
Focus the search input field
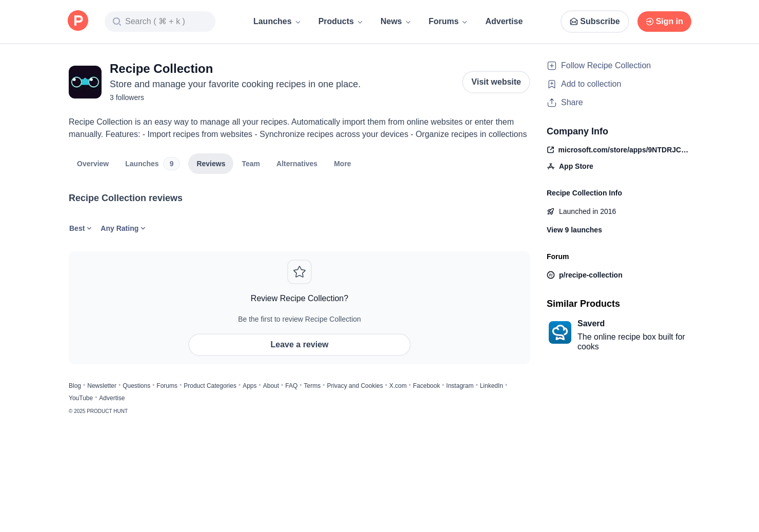pyautogui.click(x=160, y=22)
